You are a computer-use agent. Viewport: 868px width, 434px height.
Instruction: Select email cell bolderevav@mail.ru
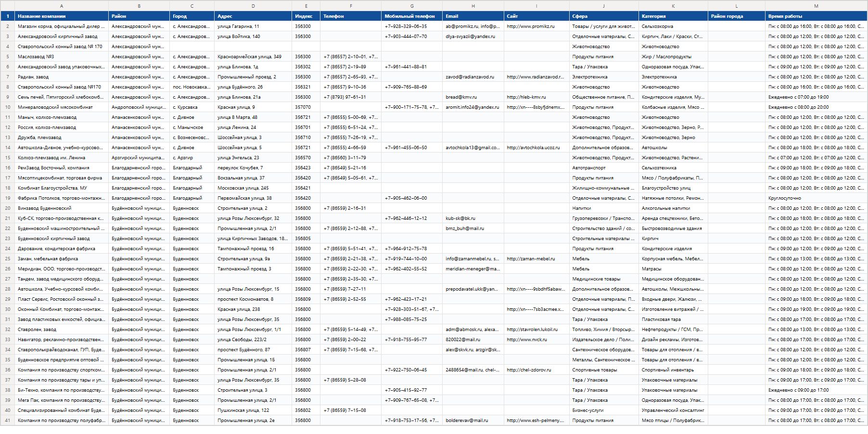tap(473, 421)
